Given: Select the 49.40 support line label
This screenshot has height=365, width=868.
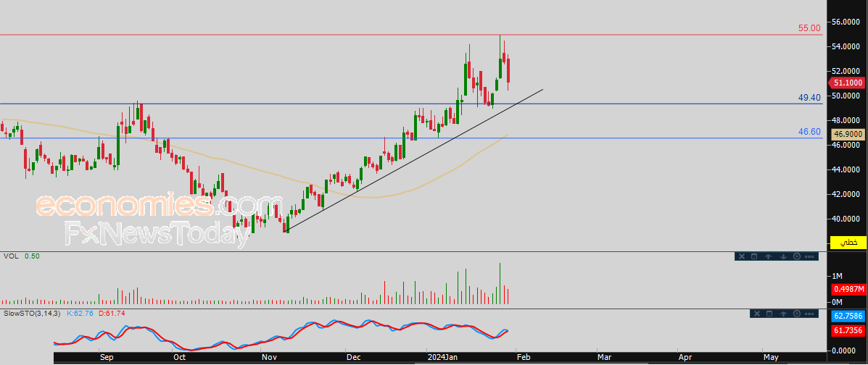Looking at the screenshot, I should coord(809,97).
